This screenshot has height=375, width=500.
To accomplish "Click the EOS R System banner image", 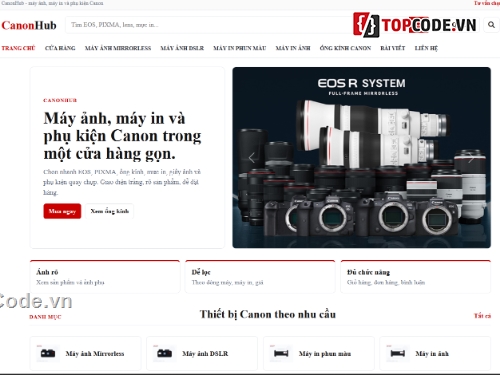I will point(362,157).
